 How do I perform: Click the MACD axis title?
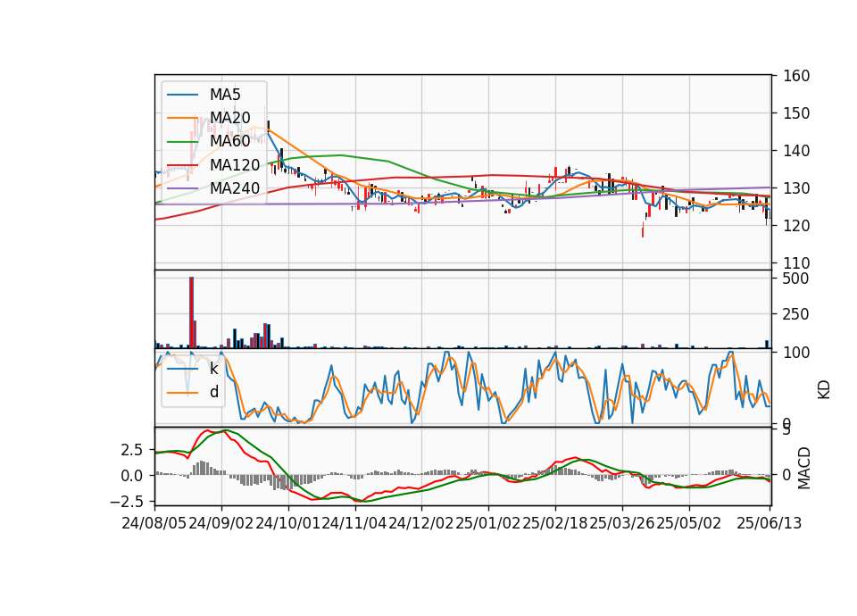(x=804, y=468)
